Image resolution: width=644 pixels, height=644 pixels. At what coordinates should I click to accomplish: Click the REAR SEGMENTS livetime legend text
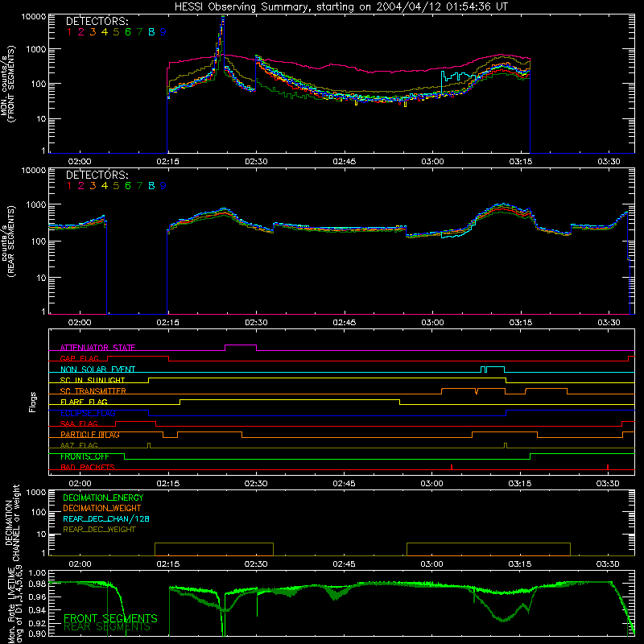click(x=107, y=627)
